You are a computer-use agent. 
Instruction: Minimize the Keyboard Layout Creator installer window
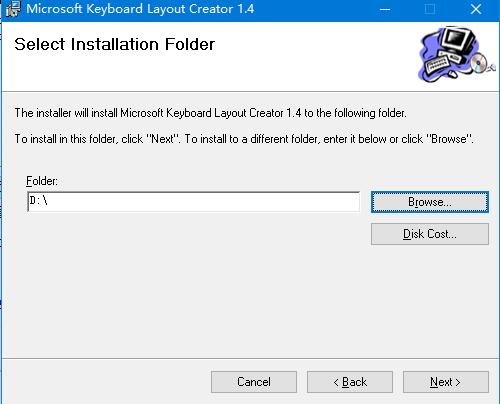[x=385, y=9]
